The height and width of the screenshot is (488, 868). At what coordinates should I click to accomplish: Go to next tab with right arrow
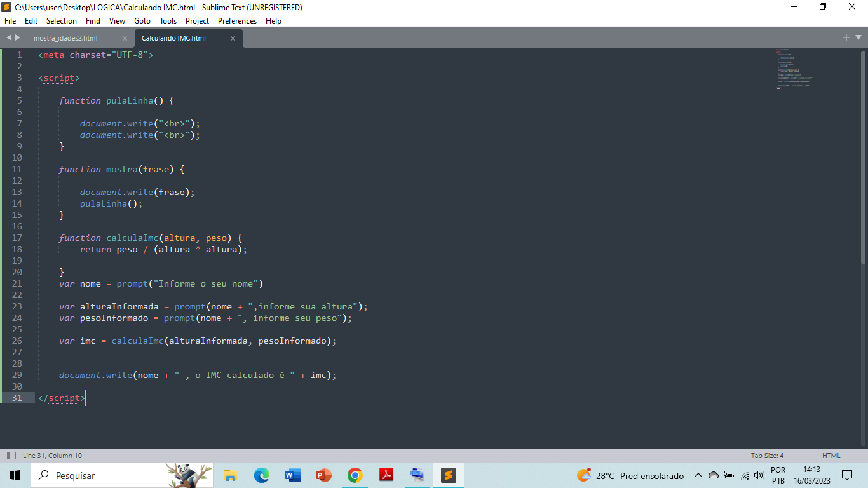pos(17,37)
